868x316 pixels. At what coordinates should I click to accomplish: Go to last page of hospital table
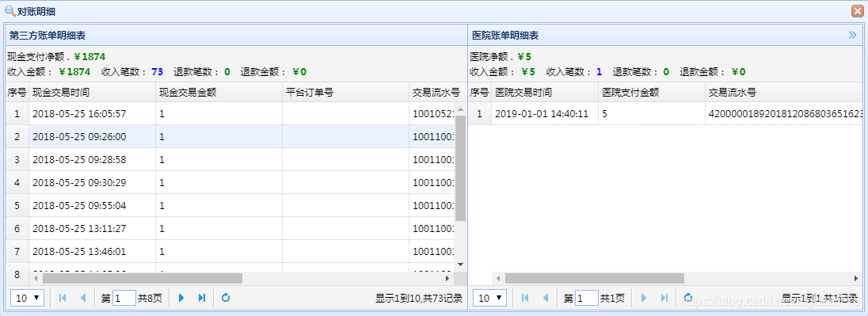(x=664, y=298)
